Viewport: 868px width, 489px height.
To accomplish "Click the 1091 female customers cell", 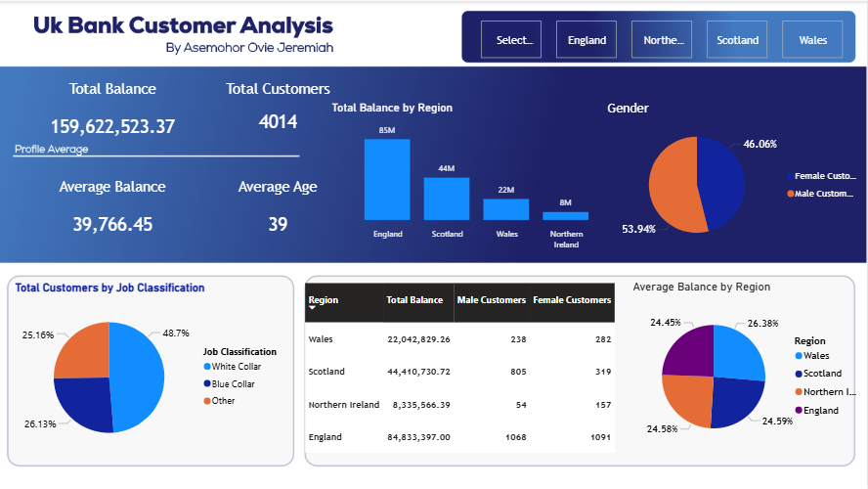I will point(600,437).
